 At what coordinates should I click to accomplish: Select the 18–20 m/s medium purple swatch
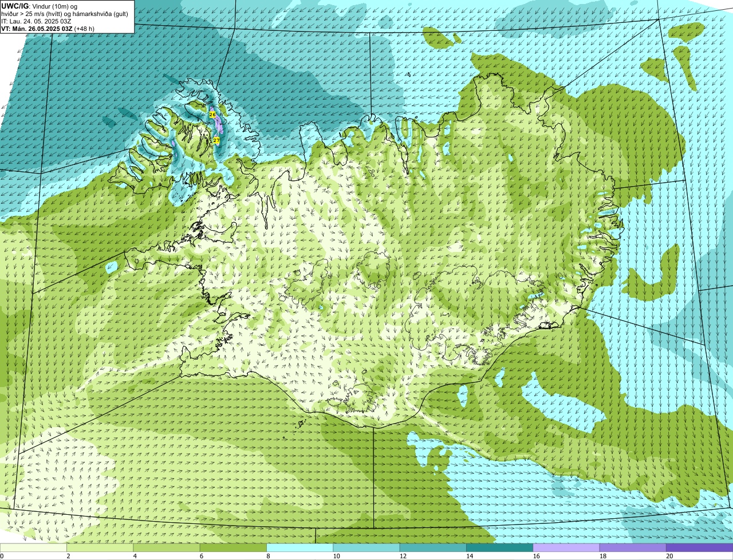633,547
